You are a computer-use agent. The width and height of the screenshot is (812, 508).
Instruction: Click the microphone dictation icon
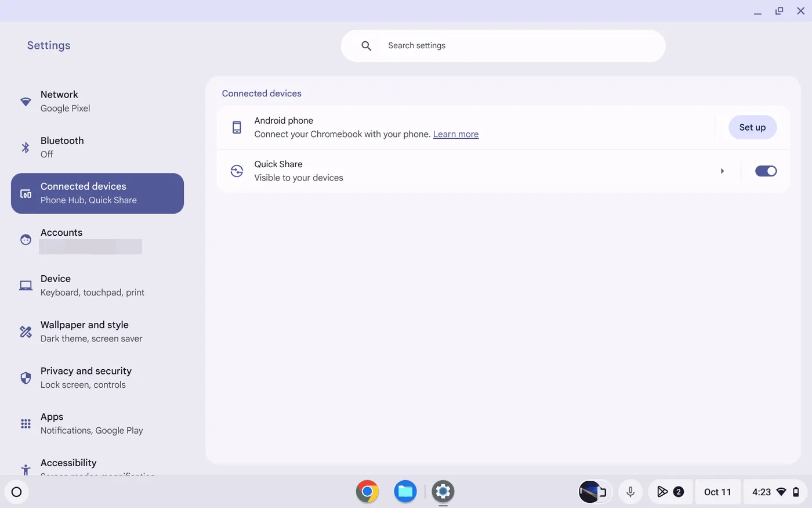tap(630, 492)
